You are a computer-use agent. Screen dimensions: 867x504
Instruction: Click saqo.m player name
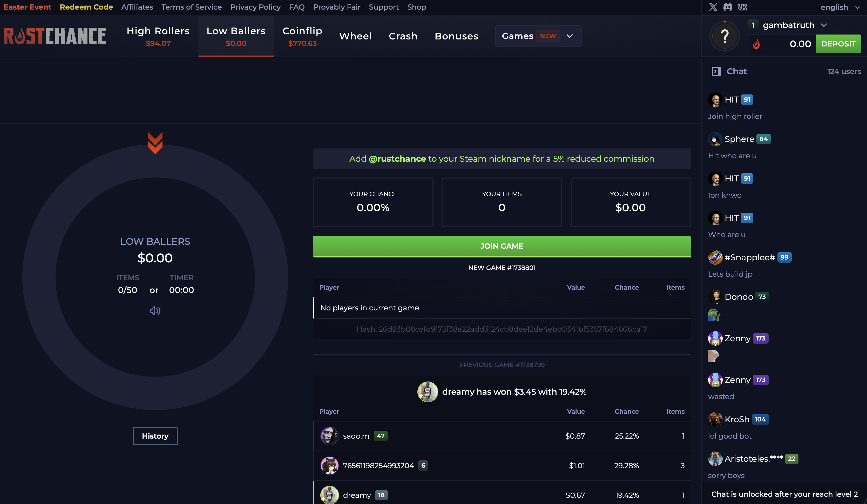[x=356, y=436]
